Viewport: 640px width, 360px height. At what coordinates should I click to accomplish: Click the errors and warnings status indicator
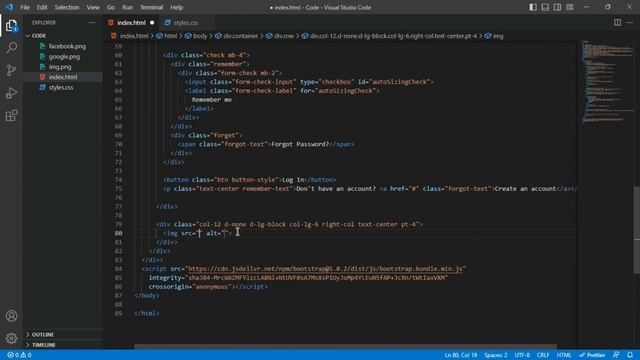click(19, 355)
